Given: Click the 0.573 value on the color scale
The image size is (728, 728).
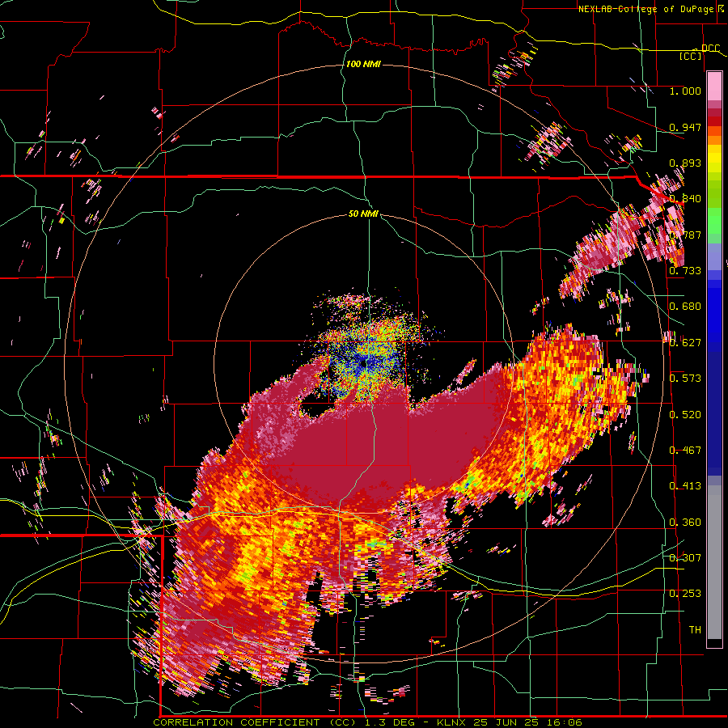Looking at the screenshot, I should coord(685,379).
